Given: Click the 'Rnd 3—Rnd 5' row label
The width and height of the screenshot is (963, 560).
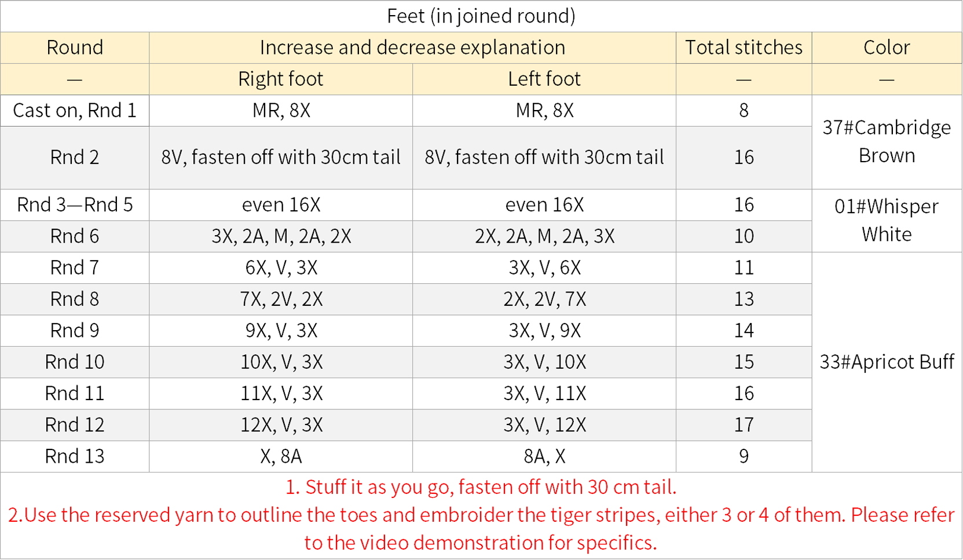Looking at the screenshot, I should tap(75, 204).
